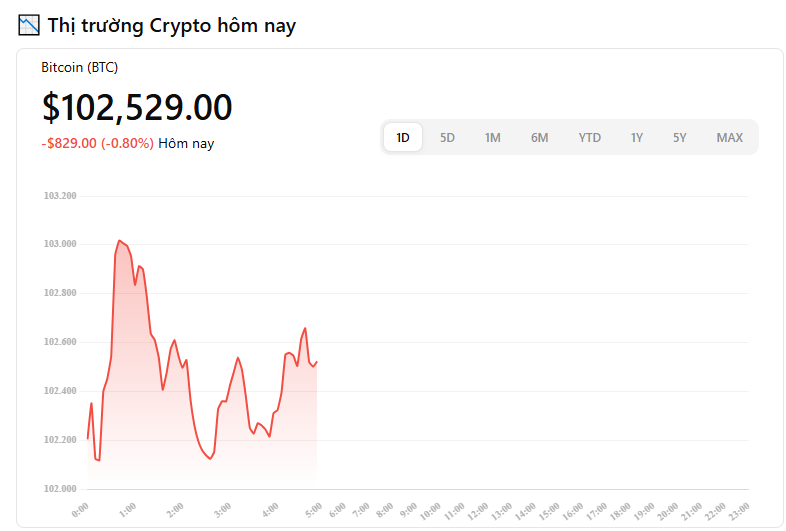786x531 pixels.
Task: Click the 1:00 time axis label
Action: pos(128,509)
